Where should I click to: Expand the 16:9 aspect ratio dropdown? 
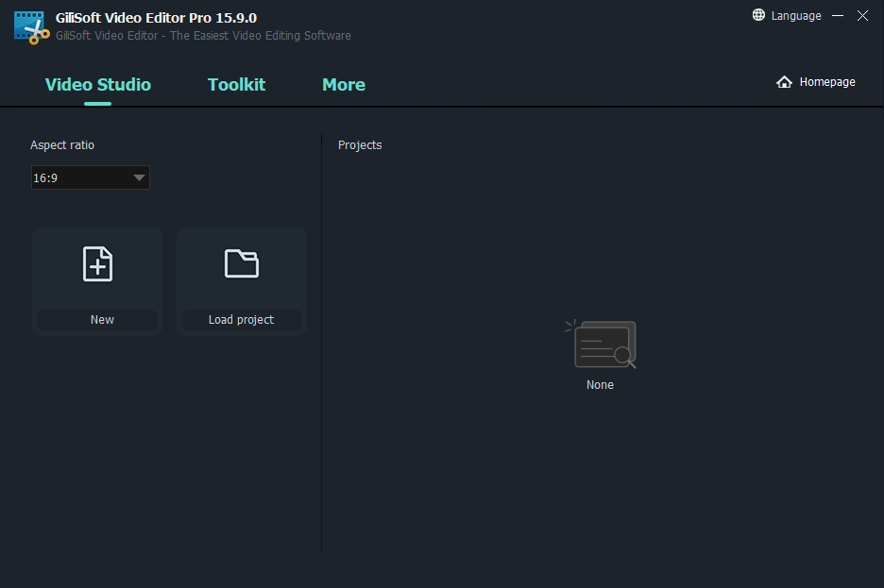click(x=91, y=177)
